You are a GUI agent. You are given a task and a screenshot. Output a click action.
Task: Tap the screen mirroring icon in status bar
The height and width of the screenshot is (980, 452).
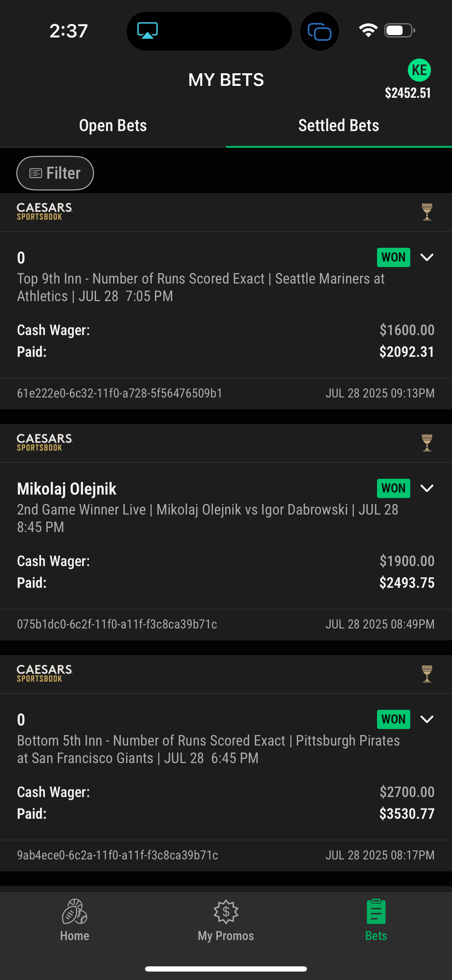[x=320, y=31]
